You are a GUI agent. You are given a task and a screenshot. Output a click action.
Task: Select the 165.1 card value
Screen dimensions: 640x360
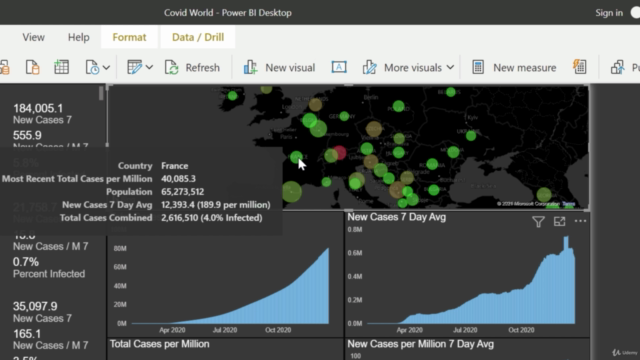point(27,334)
